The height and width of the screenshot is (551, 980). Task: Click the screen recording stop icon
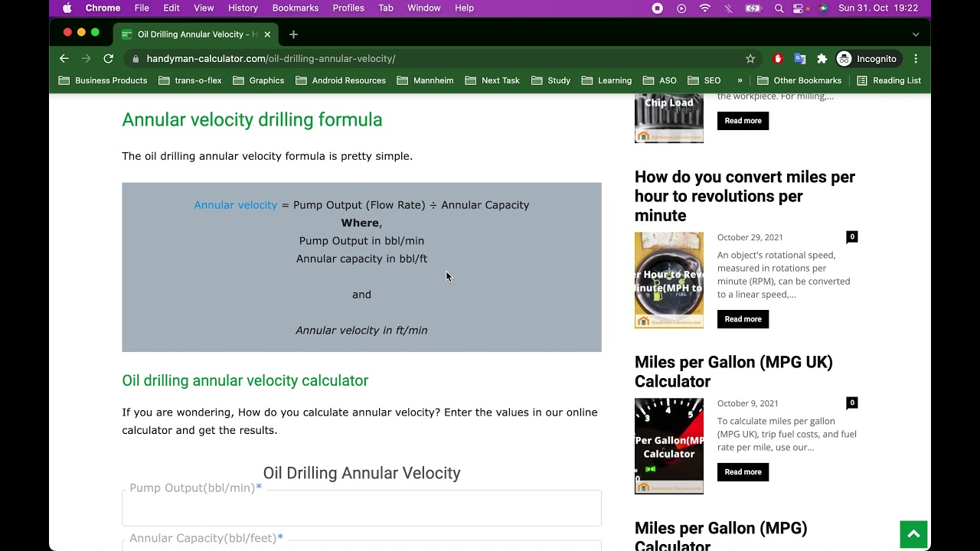[657, 8]
